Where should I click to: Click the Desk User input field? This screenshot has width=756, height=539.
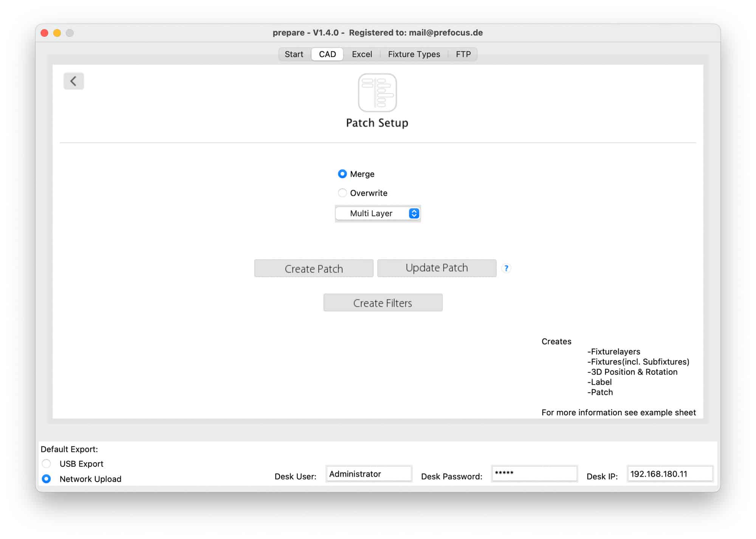click(369, 474)
